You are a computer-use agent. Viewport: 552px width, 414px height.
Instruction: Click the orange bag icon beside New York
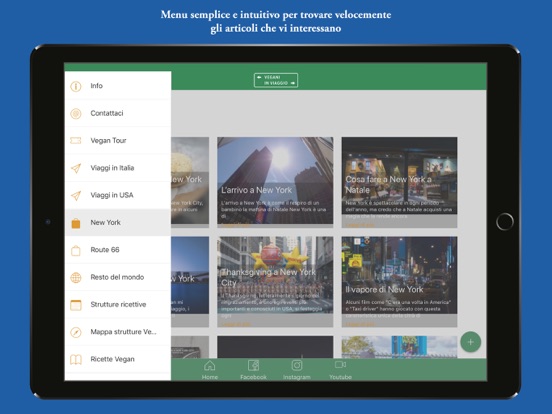coord(76,223)
